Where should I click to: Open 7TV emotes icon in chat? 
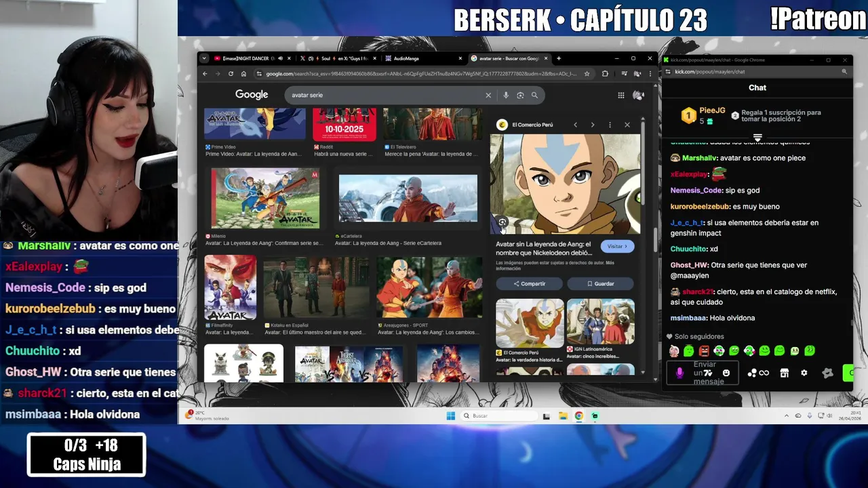(708, 373)
